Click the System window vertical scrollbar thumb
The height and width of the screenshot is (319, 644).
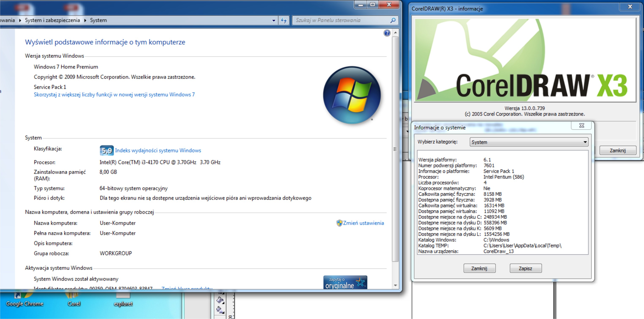395,149
